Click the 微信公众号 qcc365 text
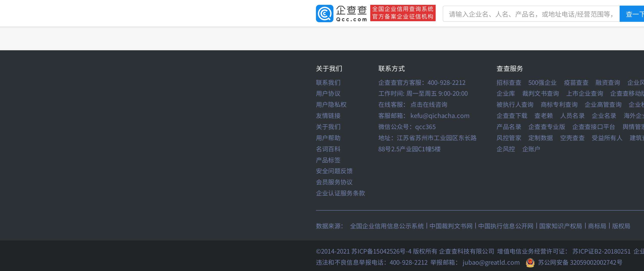Viewport: 644px width, 271px height. [x=407, y=127]
